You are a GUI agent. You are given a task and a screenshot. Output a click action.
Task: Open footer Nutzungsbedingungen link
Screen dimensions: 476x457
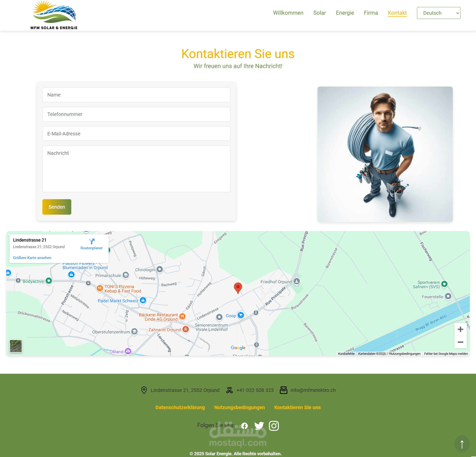pos(239,407)
